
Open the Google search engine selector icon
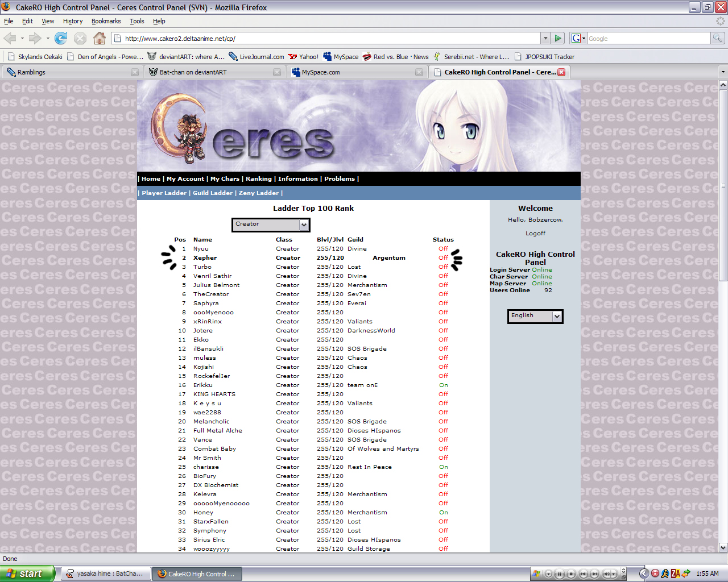(578, 38)
